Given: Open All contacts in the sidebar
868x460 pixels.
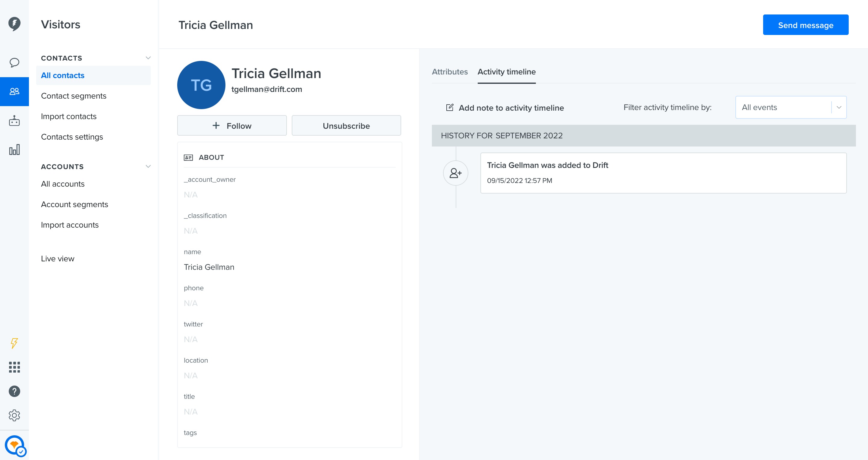Looking at the screenshot, I should point(93,75).
